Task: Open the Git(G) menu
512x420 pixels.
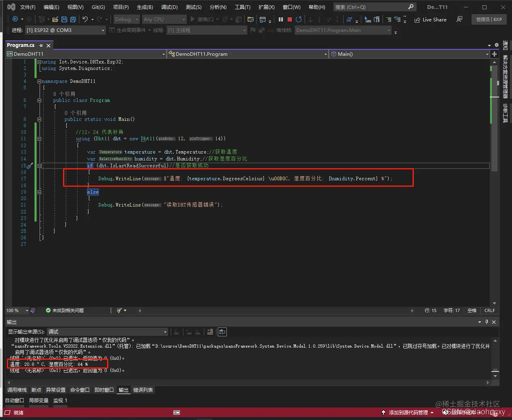Action: pos(98,7)
